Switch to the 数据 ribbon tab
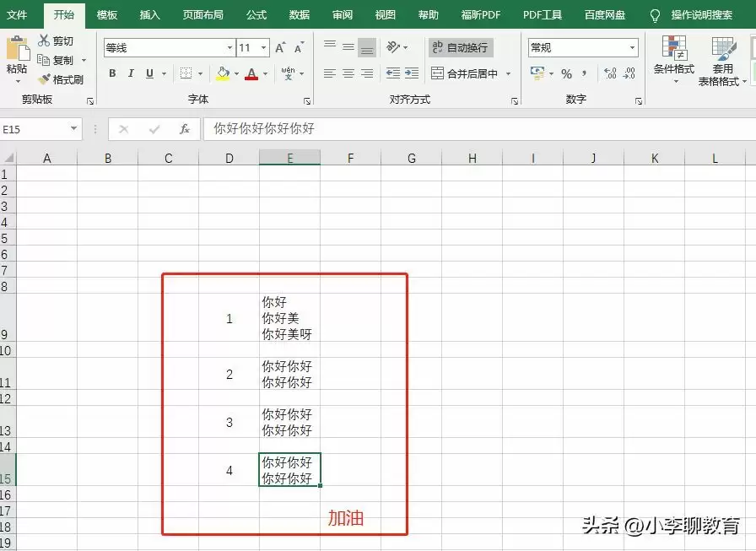This screenshot has width=756, height=551. coord(299,14)
